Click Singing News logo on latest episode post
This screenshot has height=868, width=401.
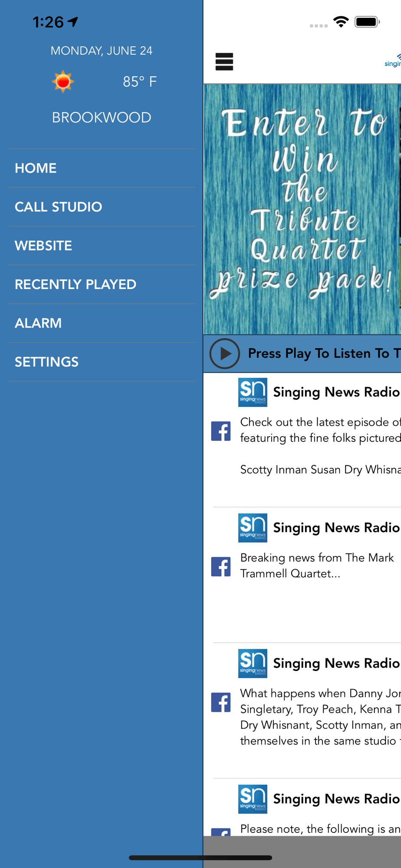253,392
